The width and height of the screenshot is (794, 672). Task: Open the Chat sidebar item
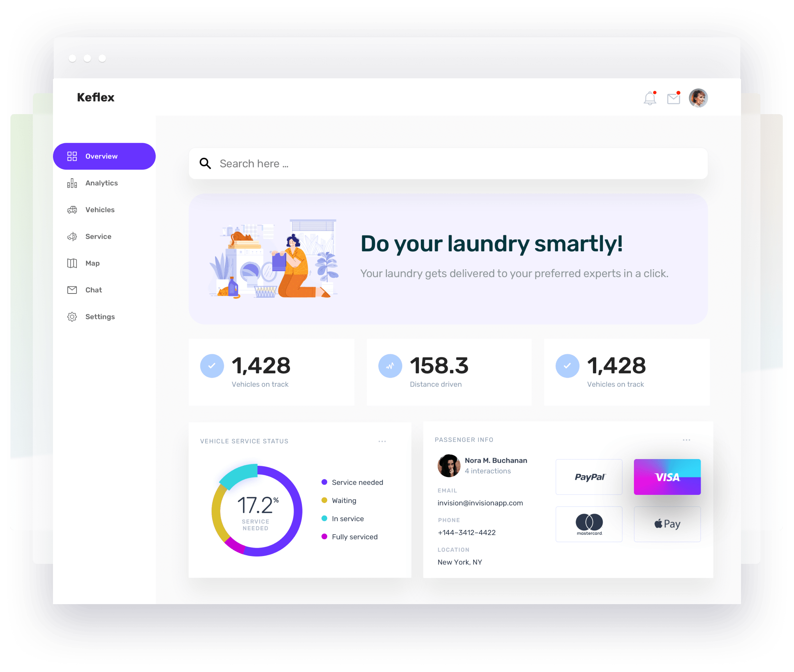(93, 290)
